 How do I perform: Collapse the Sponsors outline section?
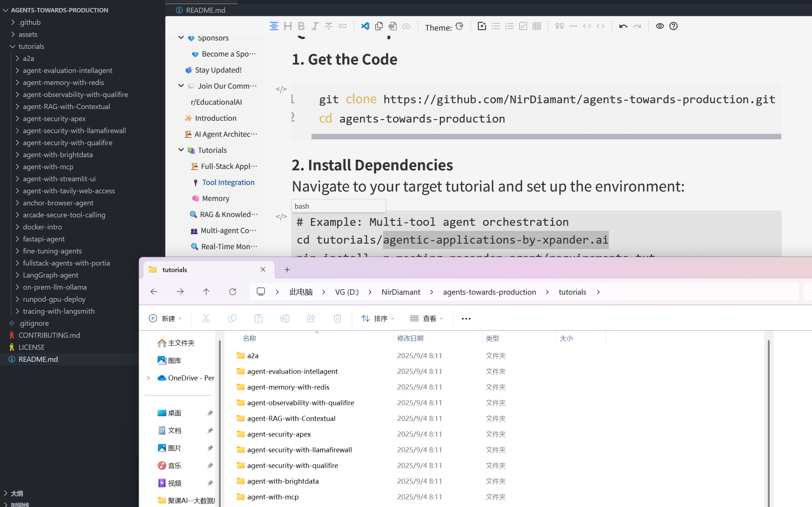pos(181,38)
